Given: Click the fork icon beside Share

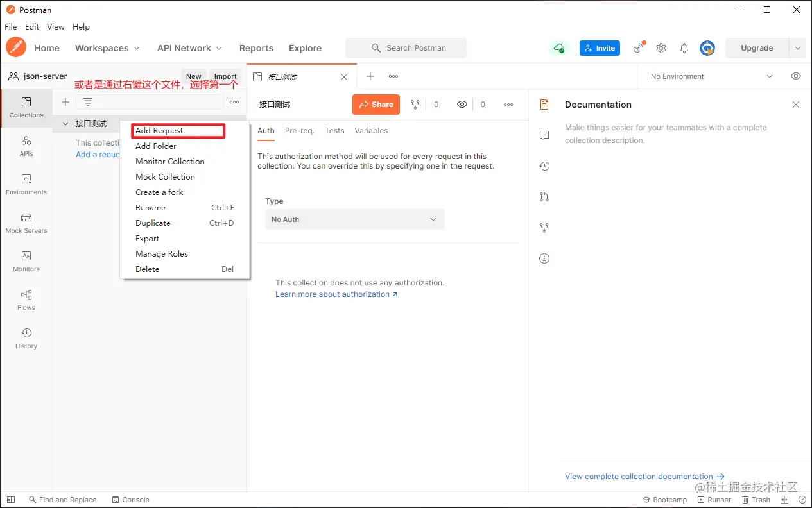Looking at the screenshot, I should click(415, 105).
